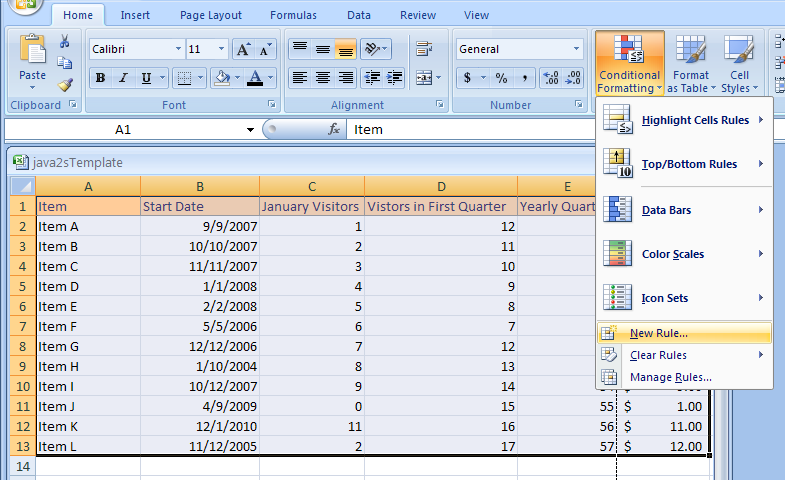
Task: Open Top/Bottom Rules submenu
Action: 684,164
